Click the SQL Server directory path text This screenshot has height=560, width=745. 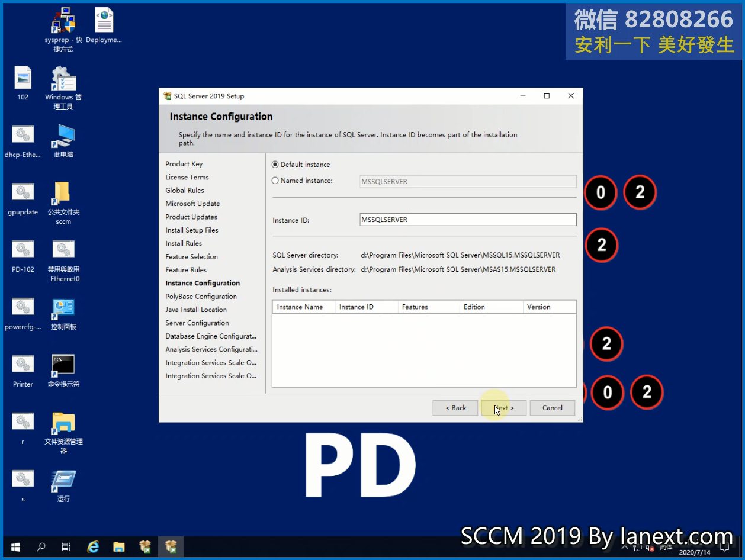(460, 255)
